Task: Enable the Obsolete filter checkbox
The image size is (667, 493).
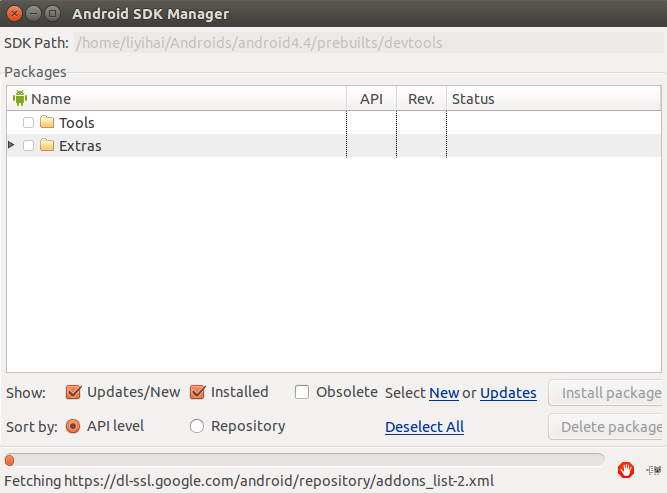Action: 302,392
